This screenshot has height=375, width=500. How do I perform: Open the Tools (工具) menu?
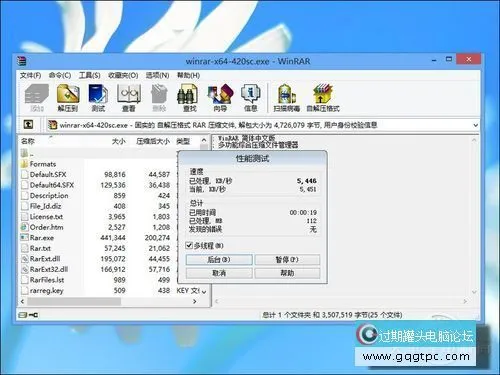[x=89, y=75]
